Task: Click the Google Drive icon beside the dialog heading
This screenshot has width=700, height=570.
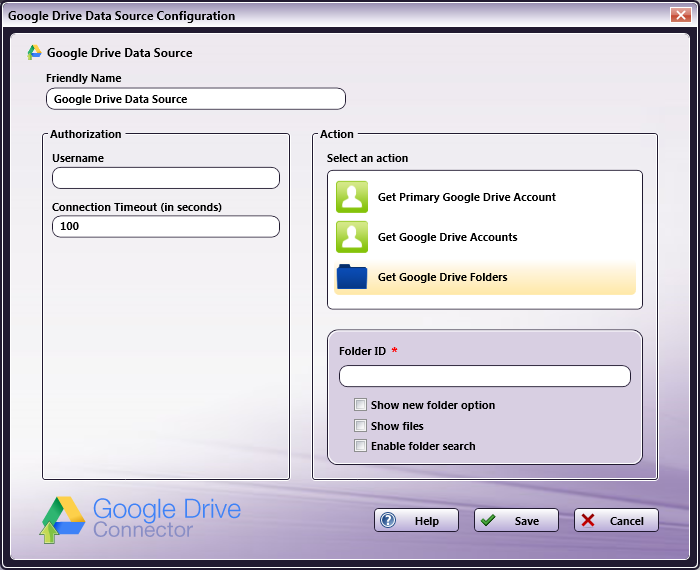Action: (34, 53)
